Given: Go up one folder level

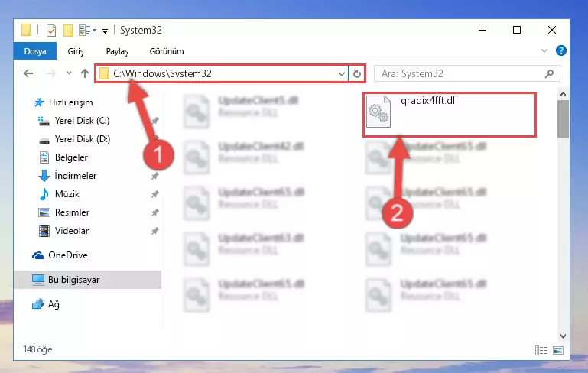Looking at the screenshot, I should click(x=85, y=73).
